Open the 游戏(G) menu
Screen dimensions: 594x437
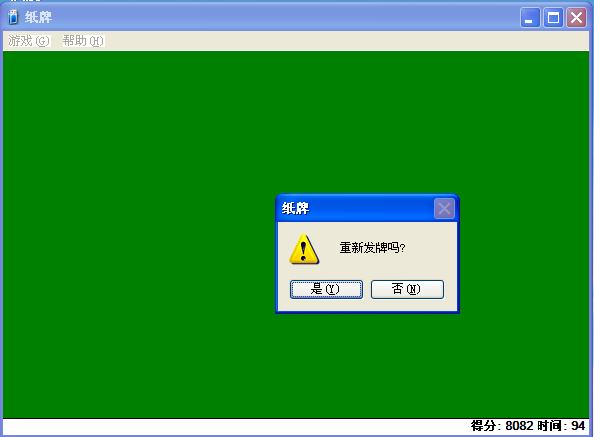(x=29, y=41)
